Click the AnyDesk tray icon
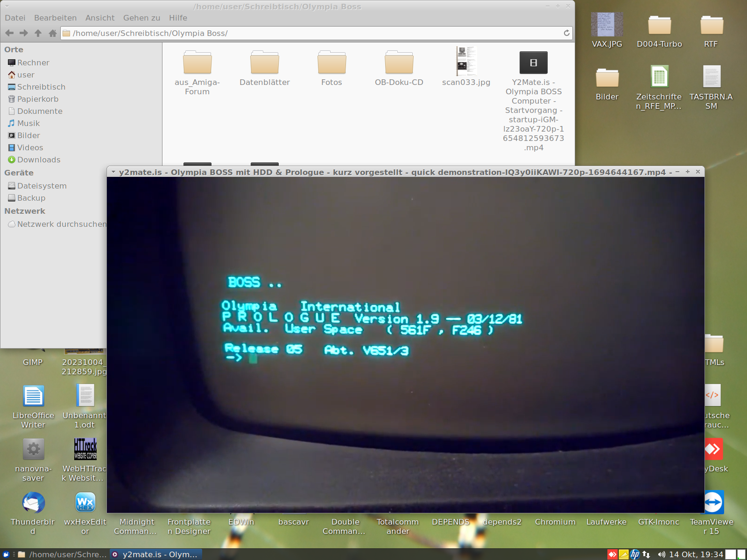 coord(612,554)
